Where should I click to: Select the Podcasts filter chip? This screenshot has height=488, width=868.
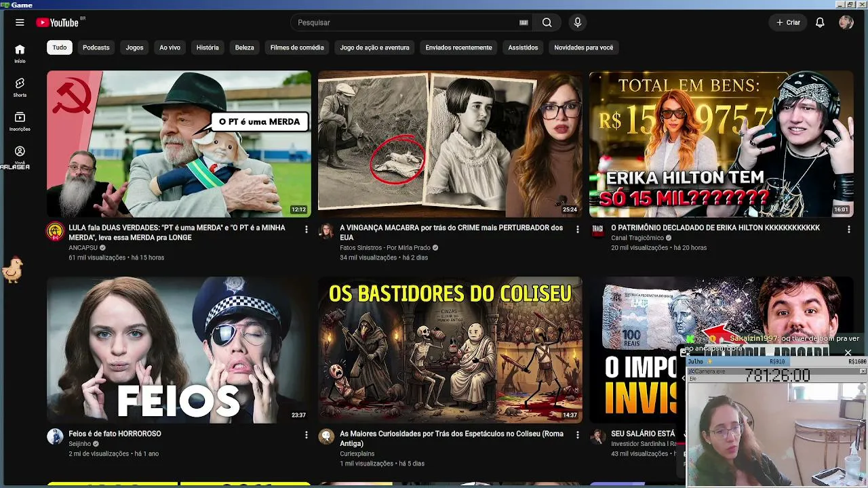pos(96,47)
